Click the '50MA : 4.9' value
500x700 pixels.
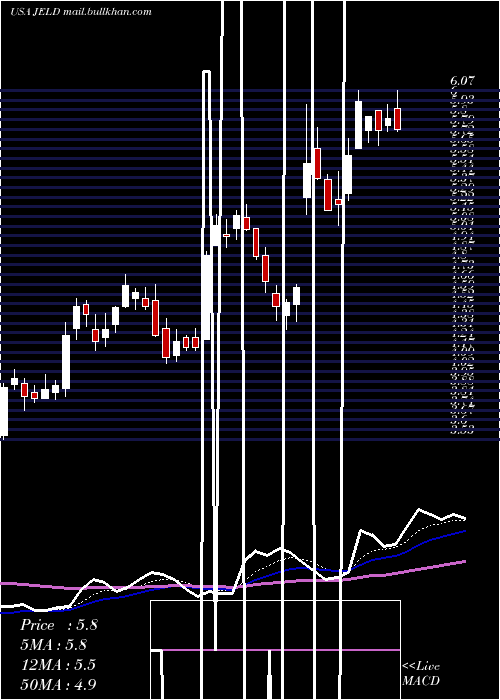pyautogui.click(x=58, y=684)
